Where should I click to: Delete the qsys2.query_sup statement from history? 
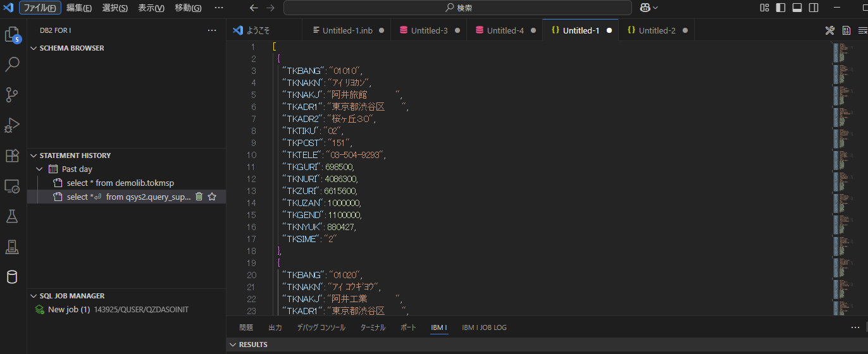pos(199,197)
